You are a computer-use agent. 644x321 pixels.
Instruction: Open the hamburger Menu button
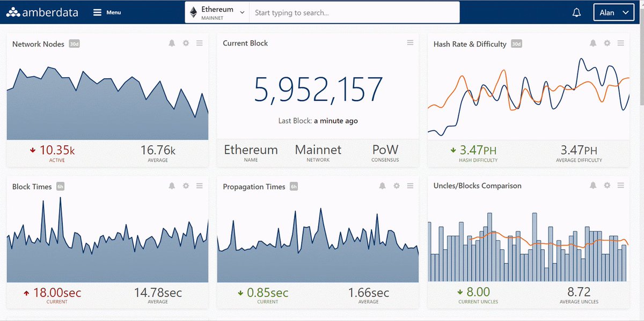point(107,12)
